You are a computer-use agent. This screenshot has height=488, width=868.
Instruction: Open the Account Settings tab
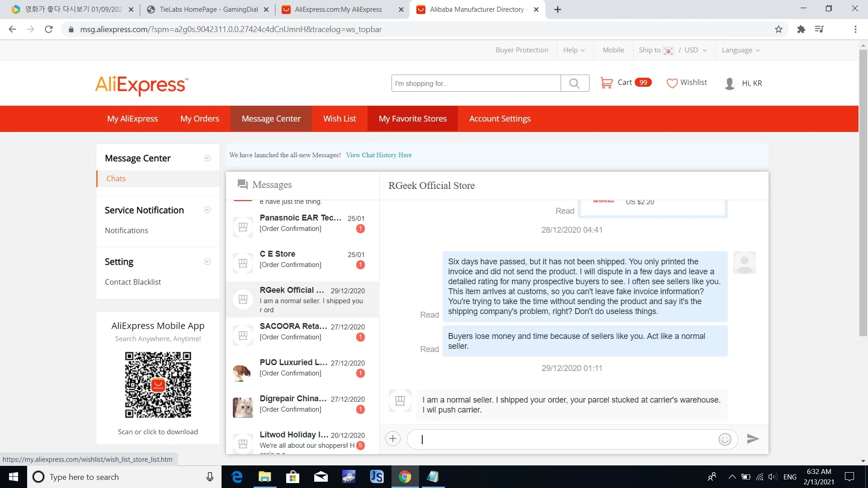click(x=500, y=119)
